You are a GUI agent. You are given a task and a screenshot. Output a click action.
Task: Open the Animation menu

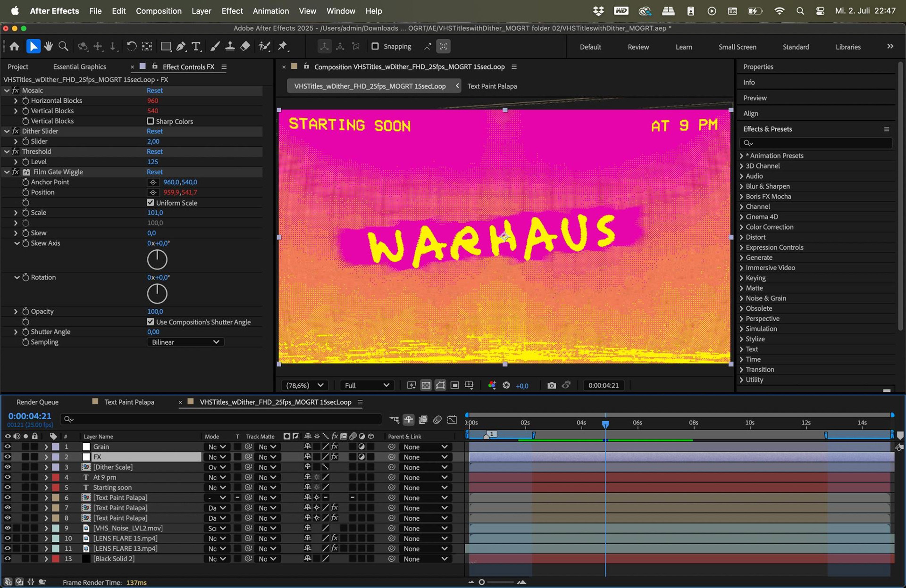270,10
